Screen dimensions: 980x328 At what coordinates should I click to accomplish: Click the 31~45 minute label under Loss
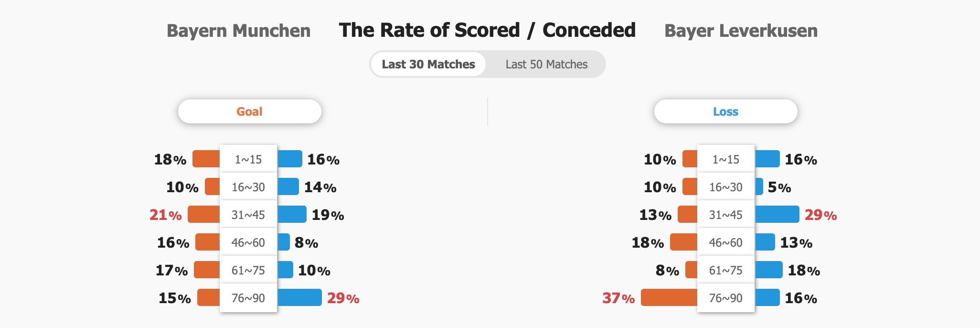pyautogui.click(x=726, y=215)
